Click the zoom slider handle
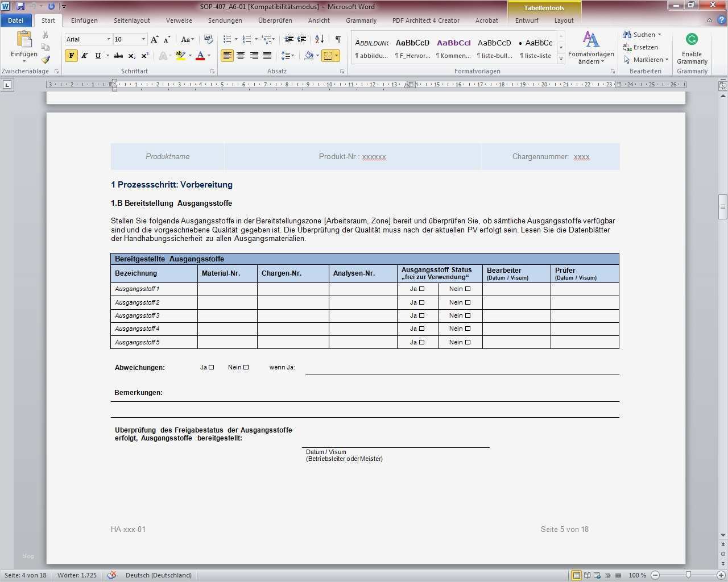This screenshot has width=728, height=582. pyautogui.click(x=688, y=575)
